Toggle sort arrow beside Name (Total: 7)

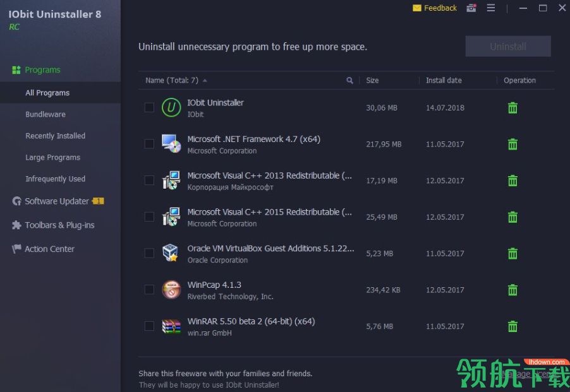click(205, 81)
